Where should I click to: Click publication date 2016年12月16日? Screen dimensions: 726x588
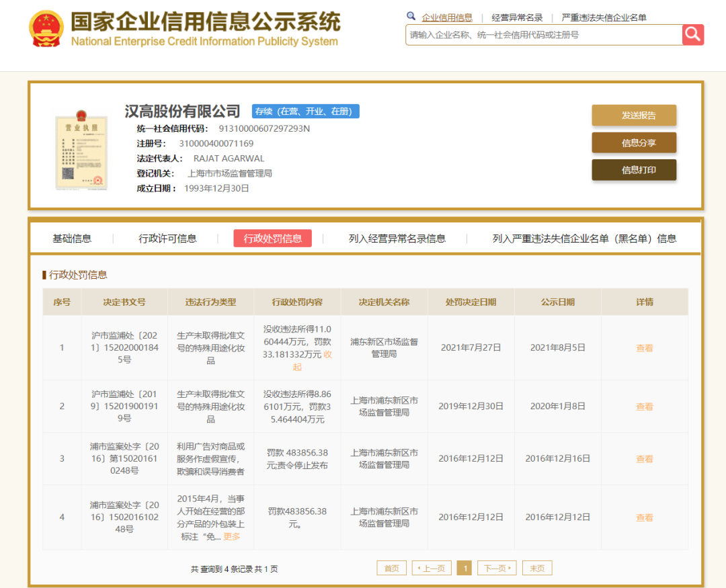tap(557, 459)
